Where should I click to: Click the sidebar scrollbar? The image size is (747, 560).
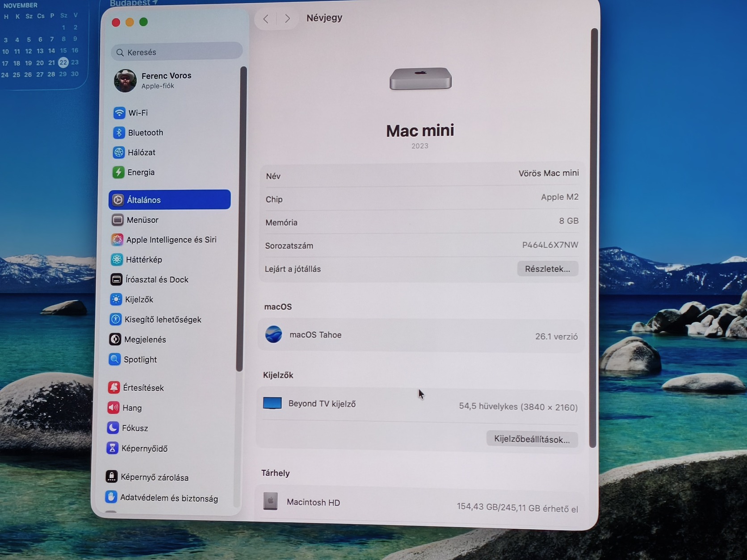coord(241,219)
